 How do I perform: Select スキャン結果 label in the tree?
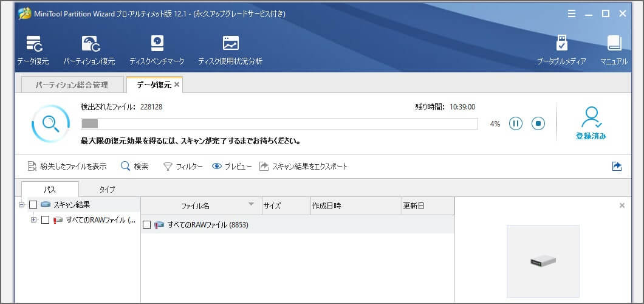(x=72, y=204)
